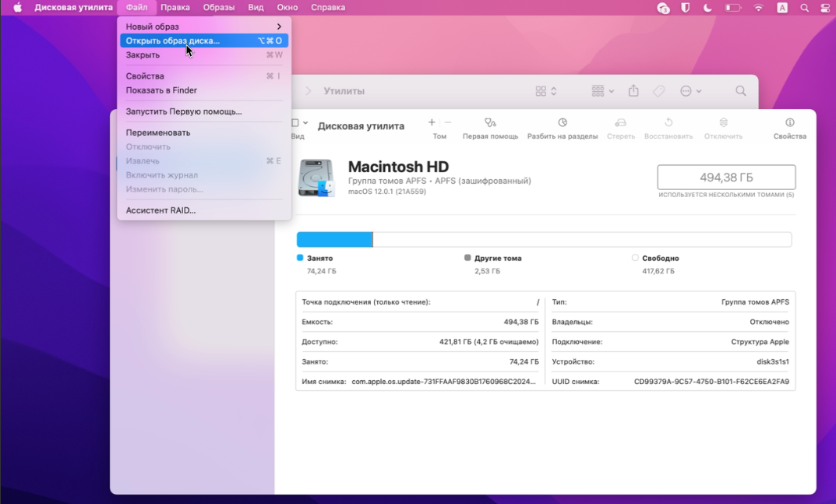Open Spotlight search in menu bar
836x504 pixels.
coord(804,8)
